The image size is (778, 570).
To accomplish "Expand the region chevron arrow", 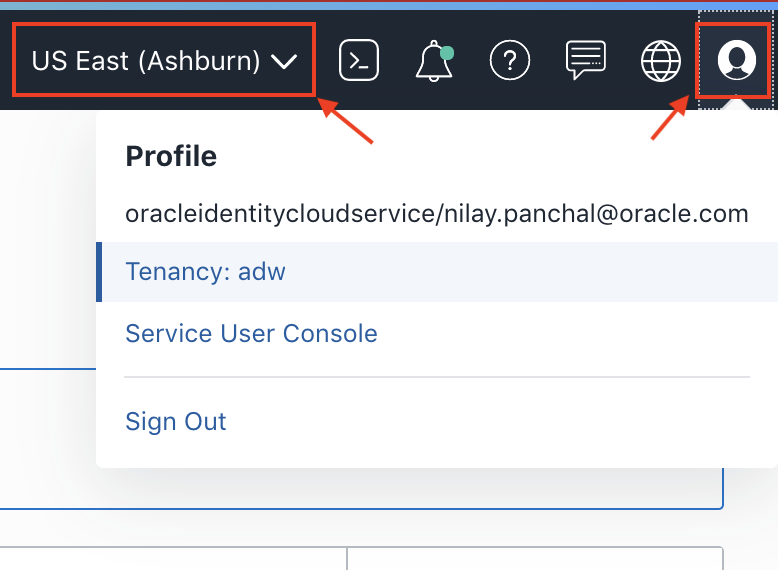I will coord(284,62).
